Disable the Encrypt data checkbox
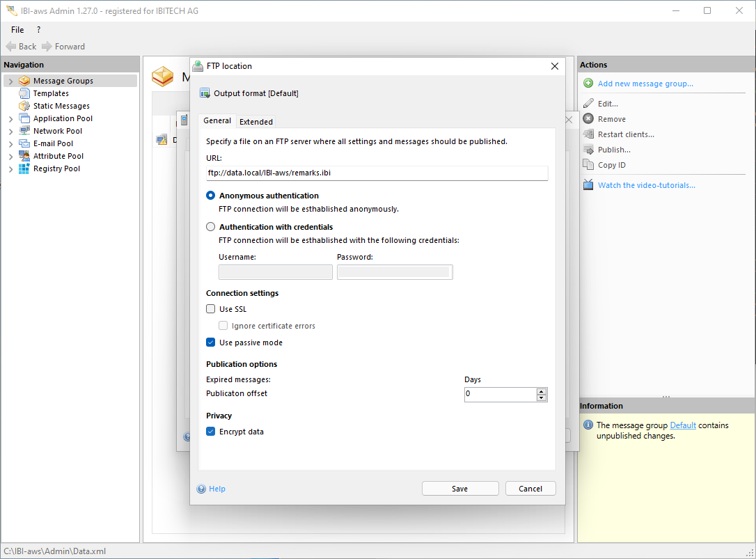Screen dimensions: 756x559 211,432
